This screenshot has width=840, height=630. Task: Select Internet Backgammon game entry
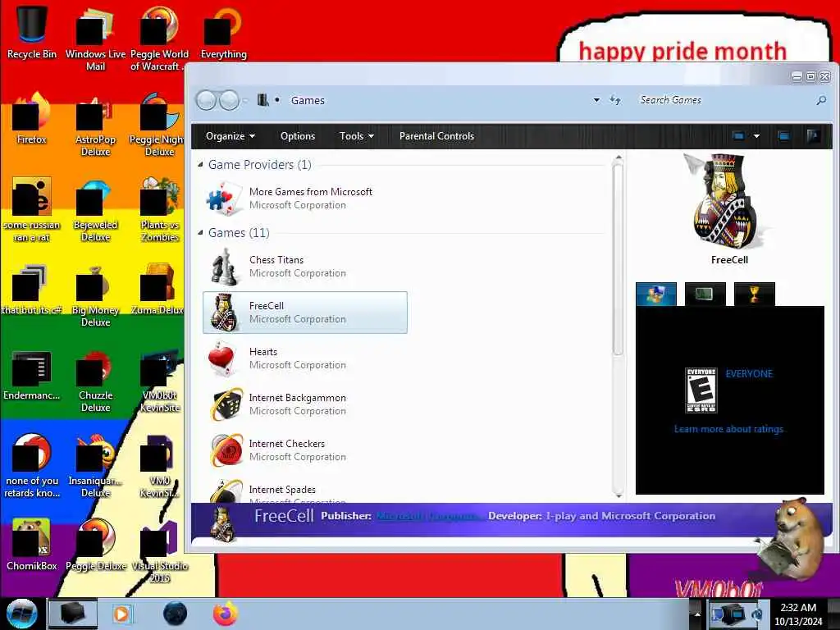305,404
